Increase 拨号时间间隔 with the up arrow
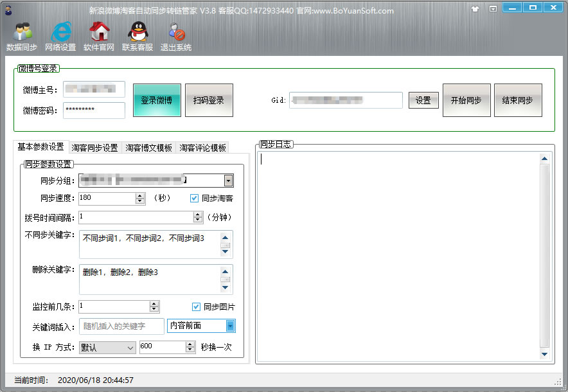Viewport: 568px width, 392px height. (197, 215)
